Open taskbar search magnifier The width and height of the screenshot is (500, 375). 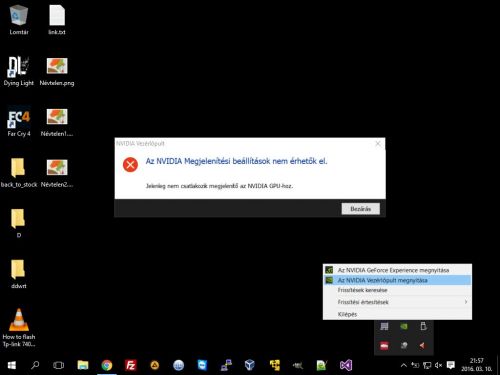point(35,366)
